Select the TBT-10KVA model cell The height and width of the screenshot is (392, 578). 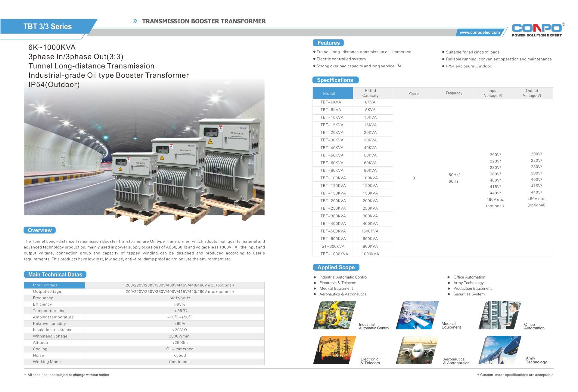[333, 118]
